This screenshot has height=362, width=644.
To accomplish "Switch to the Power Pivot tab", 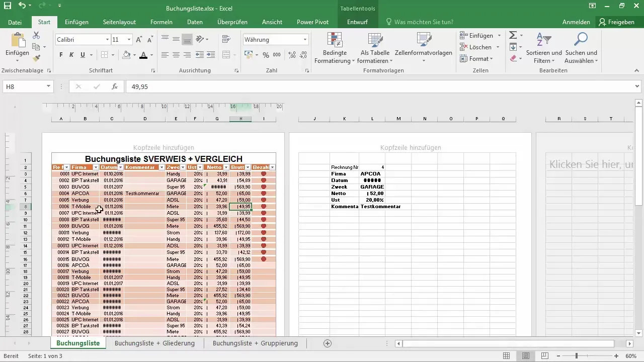I will 312,22.
